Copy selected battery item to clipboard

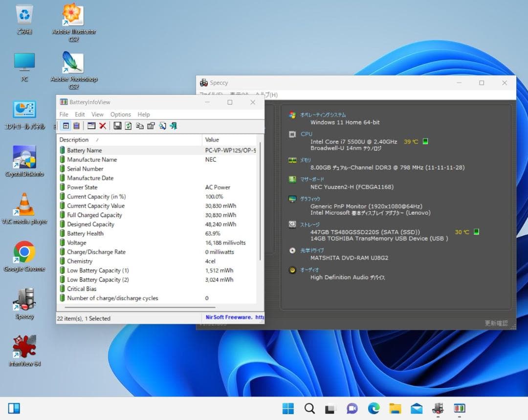pyautogui.click(x=140, y=126)
